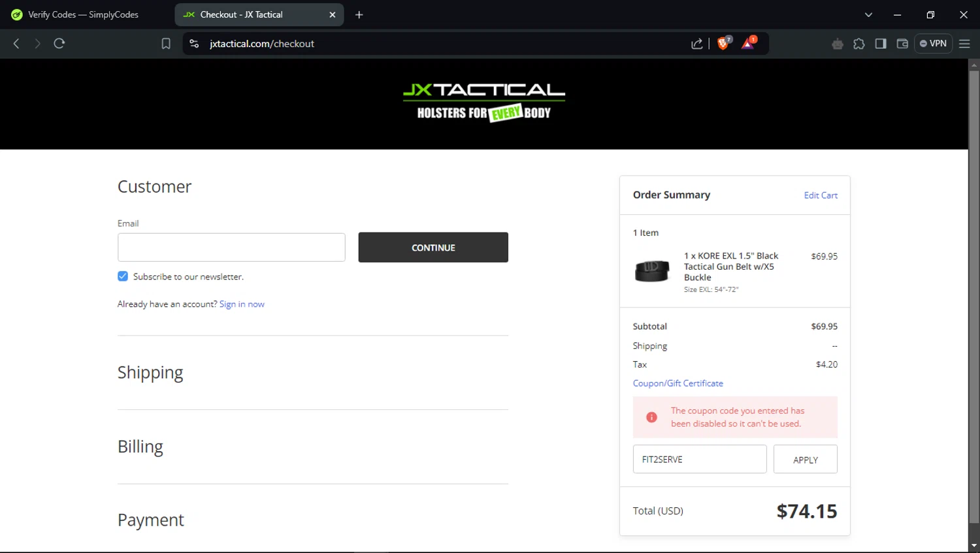Bookmark this page with the bookmark icon
The height and width of the screenshot is (553, 980).
pyautogui.click(x=166, y=44)
